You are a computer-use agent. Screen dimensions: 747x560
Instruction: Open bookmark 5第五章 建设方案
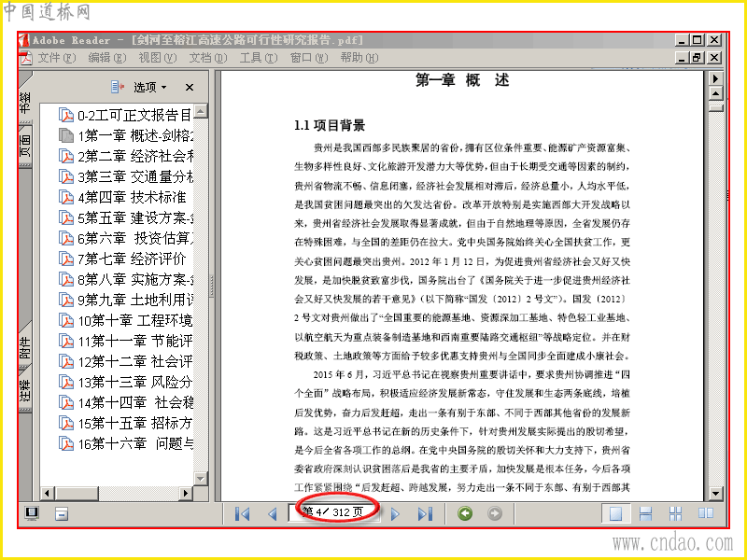(125, 217)
